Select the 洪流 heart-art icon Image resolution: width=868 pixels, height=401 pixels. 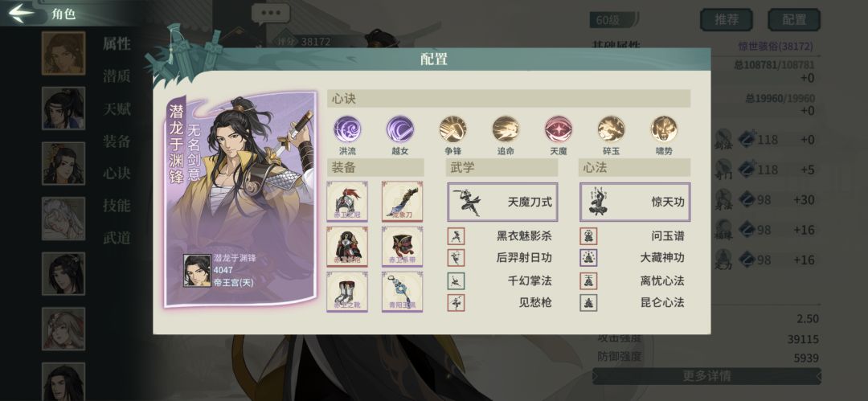347,129
